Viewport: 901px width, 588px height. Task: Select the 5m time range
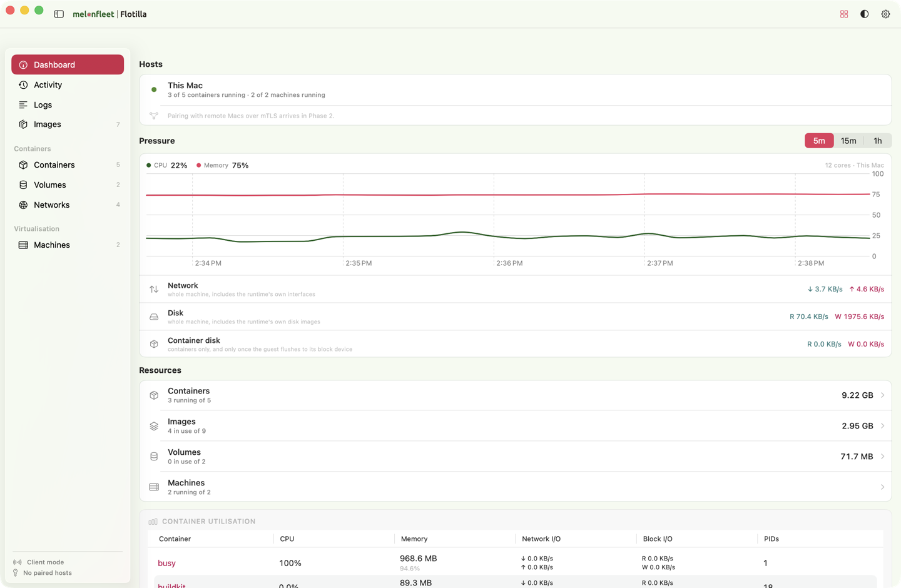click(819, 141)
